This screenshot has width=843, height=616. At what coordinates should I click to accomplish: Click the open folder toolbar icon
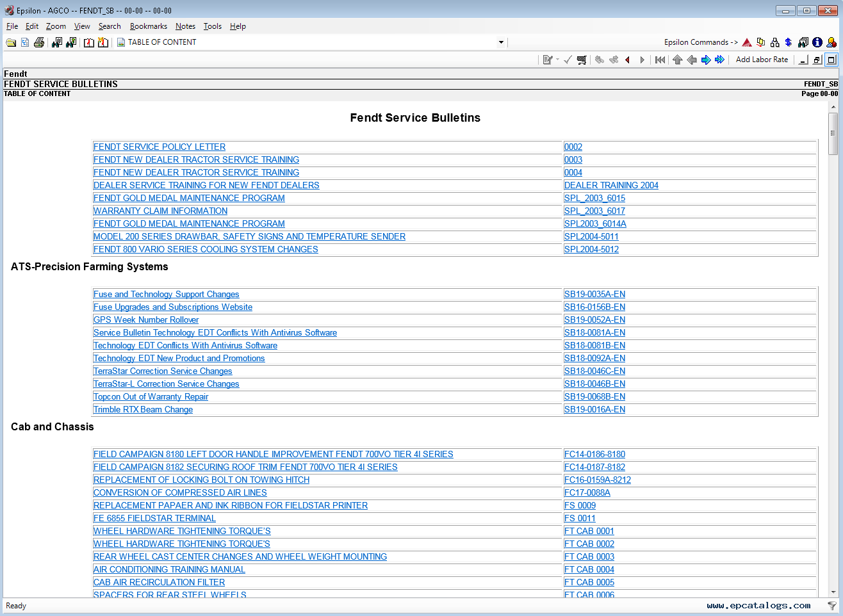coord(11,42)
